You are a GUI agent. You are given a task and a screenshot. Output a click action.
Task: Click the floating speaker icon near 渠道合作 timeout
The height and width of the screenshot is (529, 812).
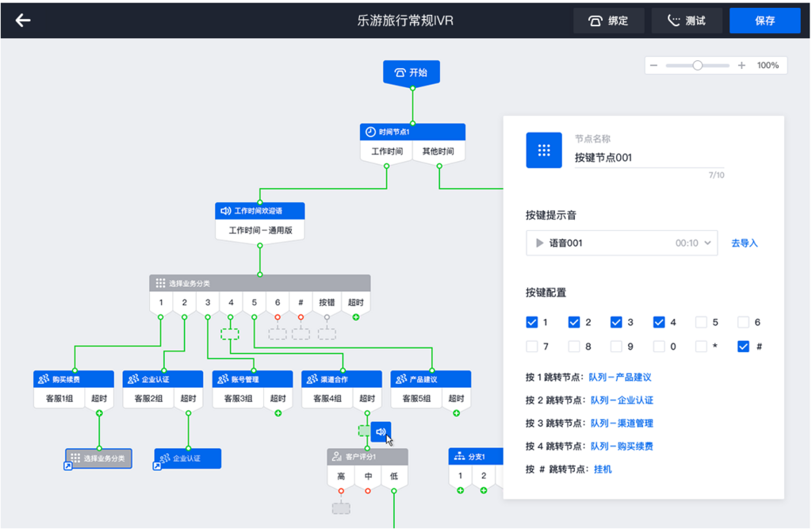pyautogui.click(x=381, y=431)
